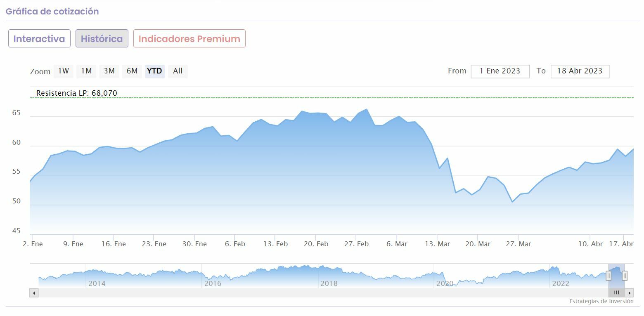
Task: Click the horizontal scrollbar thumb
Action: [616, 293]
